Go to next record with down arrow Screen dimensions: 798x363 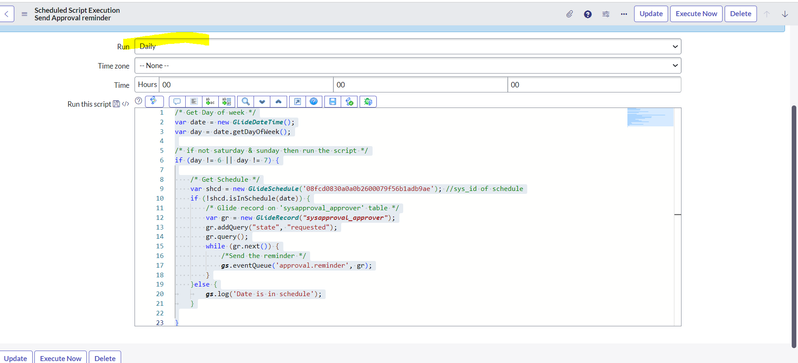[x=785, y=14]
